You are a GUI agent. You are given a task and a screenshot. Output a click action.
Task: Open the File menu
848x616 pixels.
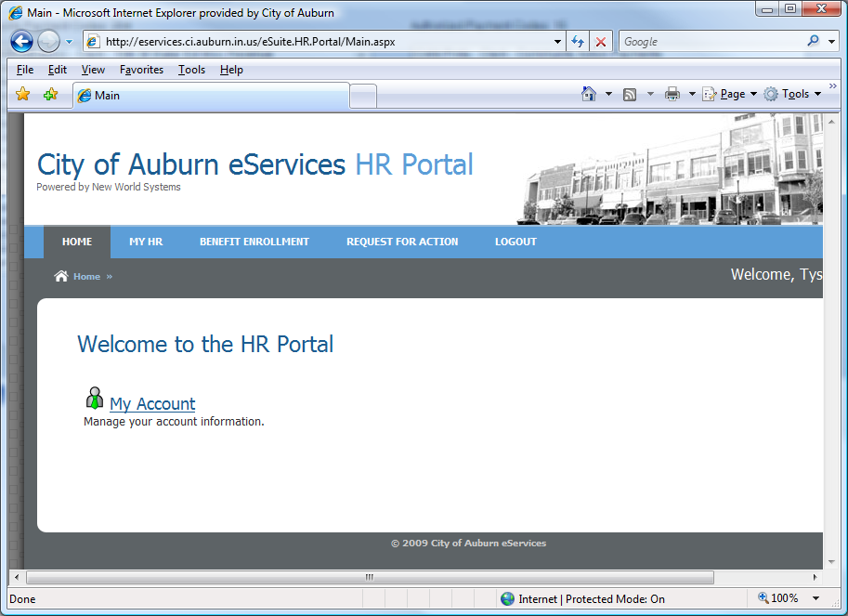[25, 70]
